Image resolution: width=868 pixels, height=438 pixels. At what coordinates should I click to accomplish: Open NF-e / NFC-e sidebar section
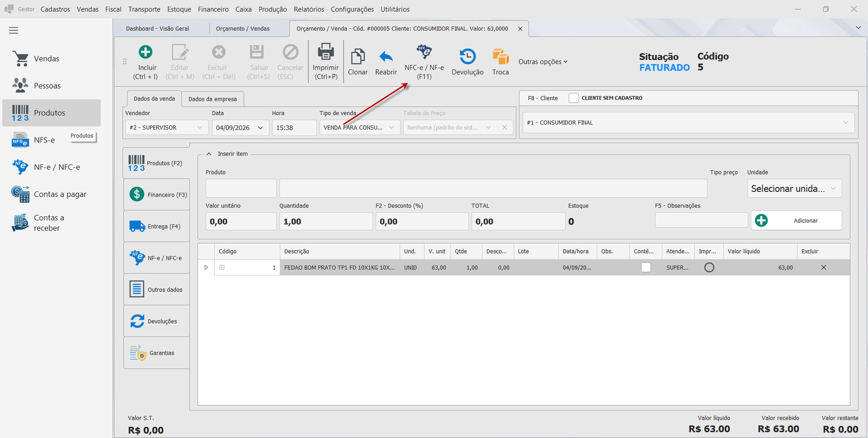pyautogui.click(x=52, y=167)
